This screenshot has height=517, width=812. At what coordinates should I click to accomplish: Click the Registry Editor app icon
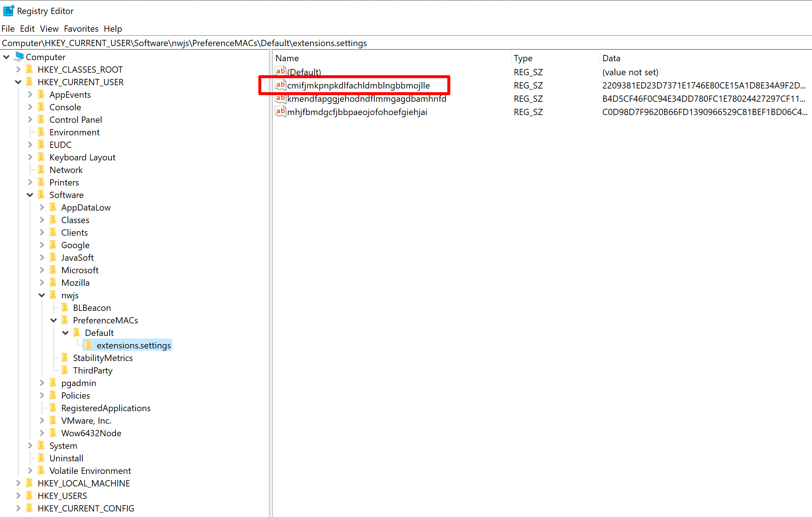tap(8, 11)
